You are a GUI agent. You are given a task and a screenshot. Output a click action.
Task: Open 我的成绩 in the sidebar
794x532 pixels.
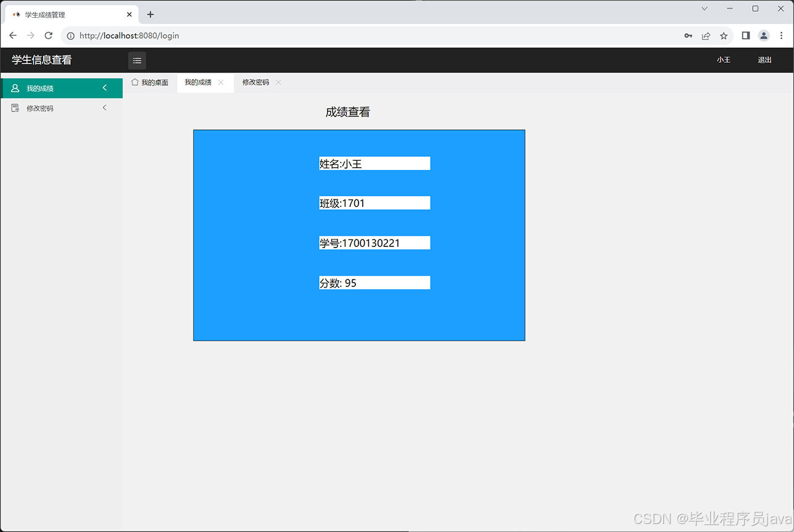pyautogui.click(x=62, y=88)
